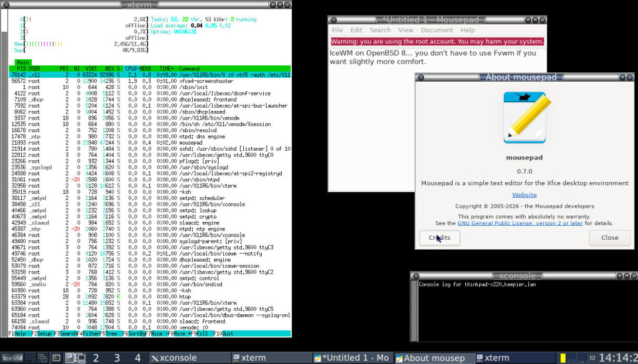Sort htop by the Command column header
This screenshot has height=364, width=638.
click(189, 68)
